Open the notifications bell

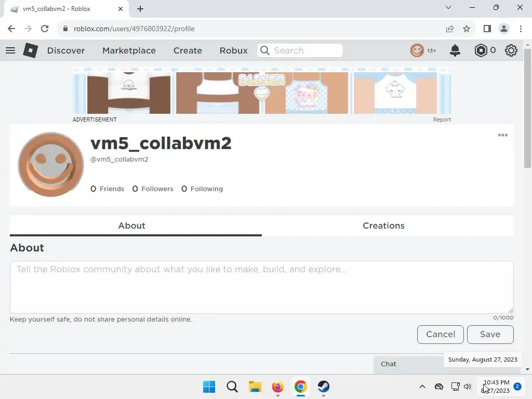(455, 50)
